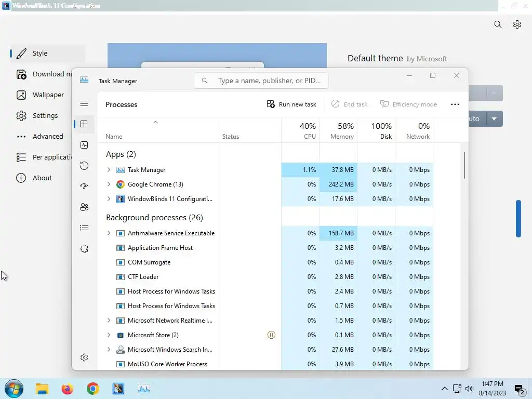Screen dimensions: 532x399
Task: Switch to WindowBlinds taskbar icon
Action: point(118,389)
